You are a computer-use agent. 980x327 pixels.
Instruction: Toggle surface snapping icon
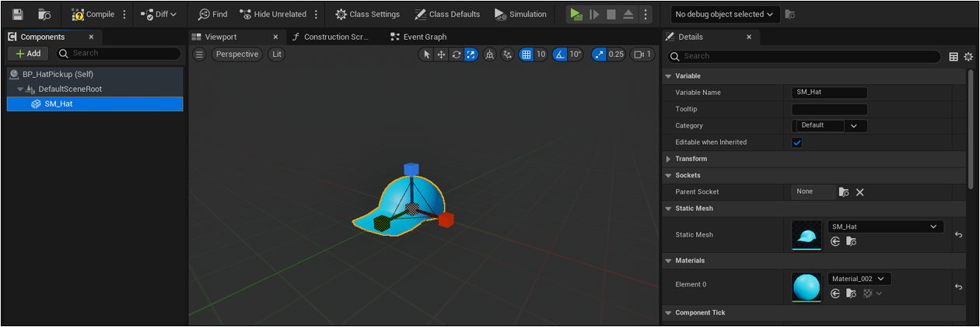508,54
